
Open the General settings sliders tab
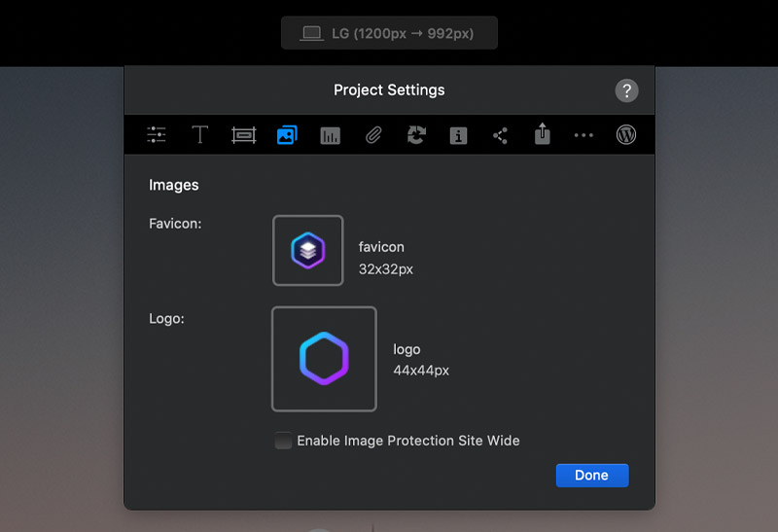[157, 134]
